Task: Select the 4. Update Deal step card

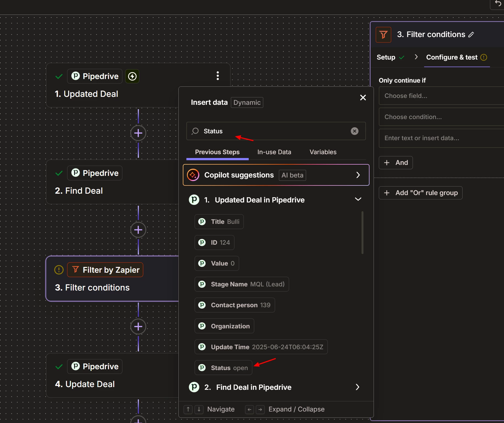Action: [x=113, y=376]
